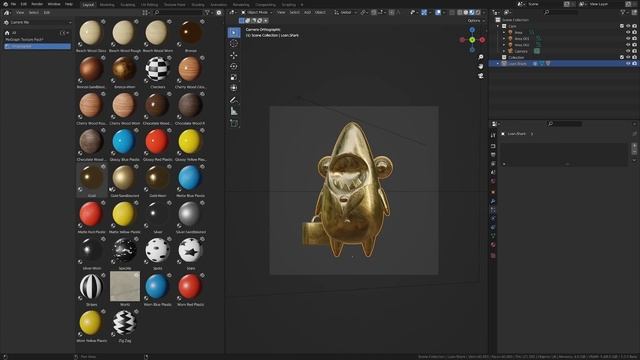Open the Object Mode dropdown

pyautogui.click(x=257, y=13)
